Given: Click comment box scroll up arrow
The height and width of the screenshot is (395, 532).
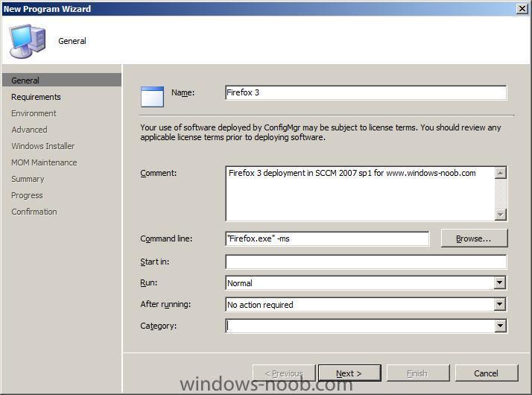Looking at the screenshot, I should pos(500,173).
